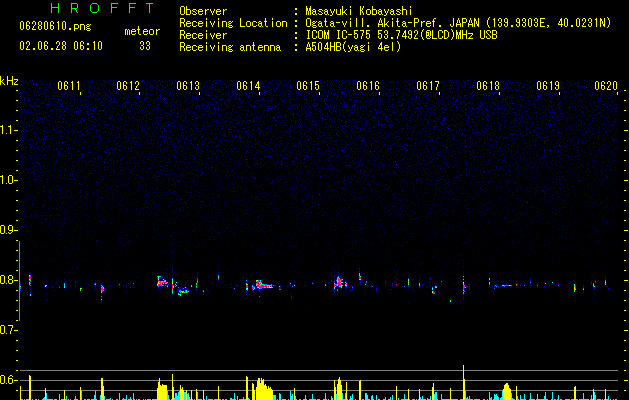This screenshot has width=629, height=400.
Task: Click the meteor echo cluster just after 0614
Action: pyautogui.click(x=262, y=285)
